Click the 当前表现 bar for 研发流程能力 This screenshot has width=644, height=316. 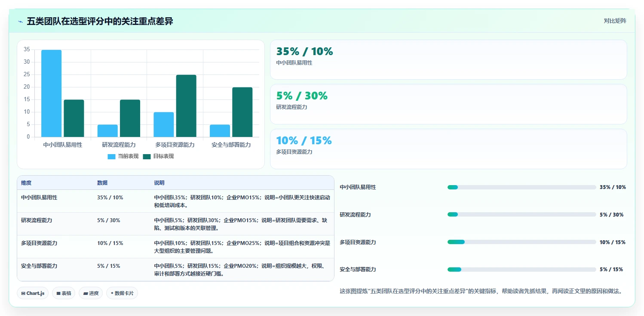click(107, 131)
